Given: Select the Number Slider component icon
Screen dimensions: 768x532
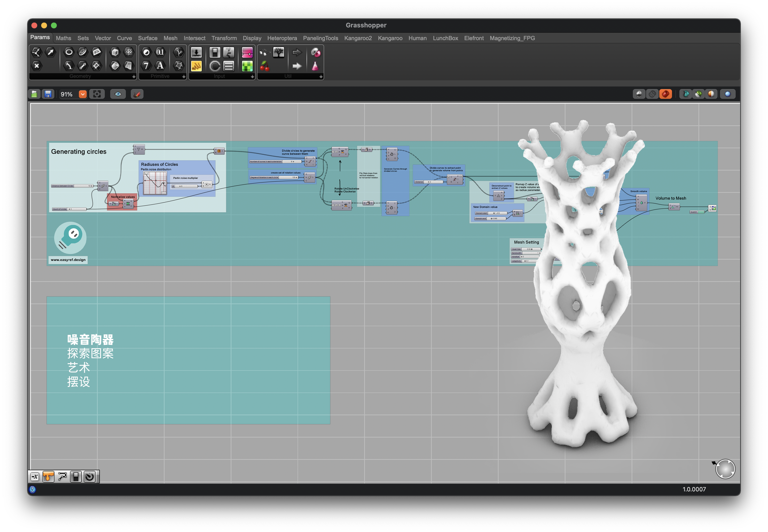Looking at the screenshot, I should [196, 52].
